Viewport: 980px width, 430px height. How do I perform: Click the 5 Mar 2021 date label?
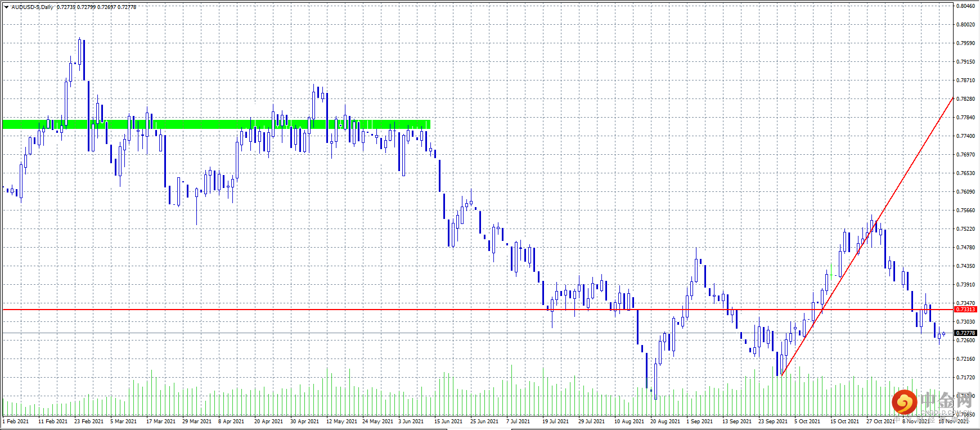click(124, 421)
